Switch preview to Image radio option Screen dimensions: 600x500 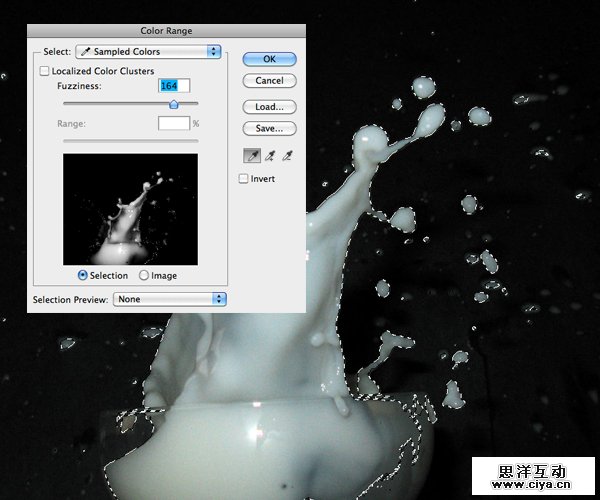pos(145,275)
